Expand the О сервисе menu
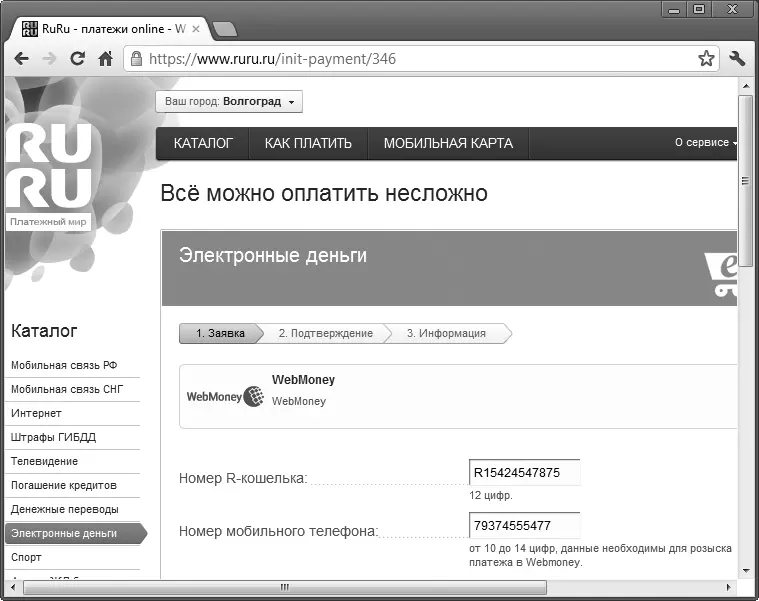 [705, 143]
